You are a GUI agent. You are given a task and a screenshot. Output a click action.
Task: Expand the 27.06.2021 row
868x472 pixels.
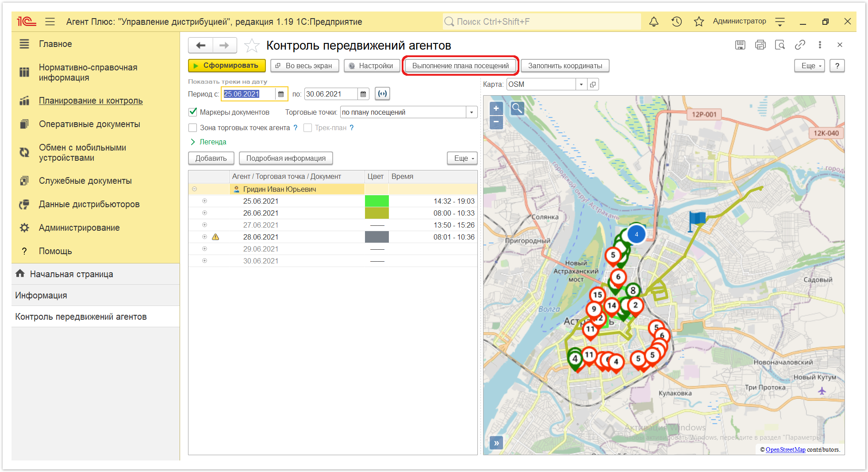pos(204,225)
